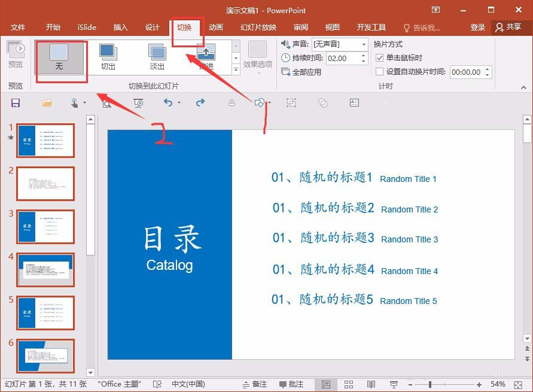The width and height of the screenshot is (533, 392).
Task: Open the 声音 [无声音] dropdown
Action: pos(364,43)
